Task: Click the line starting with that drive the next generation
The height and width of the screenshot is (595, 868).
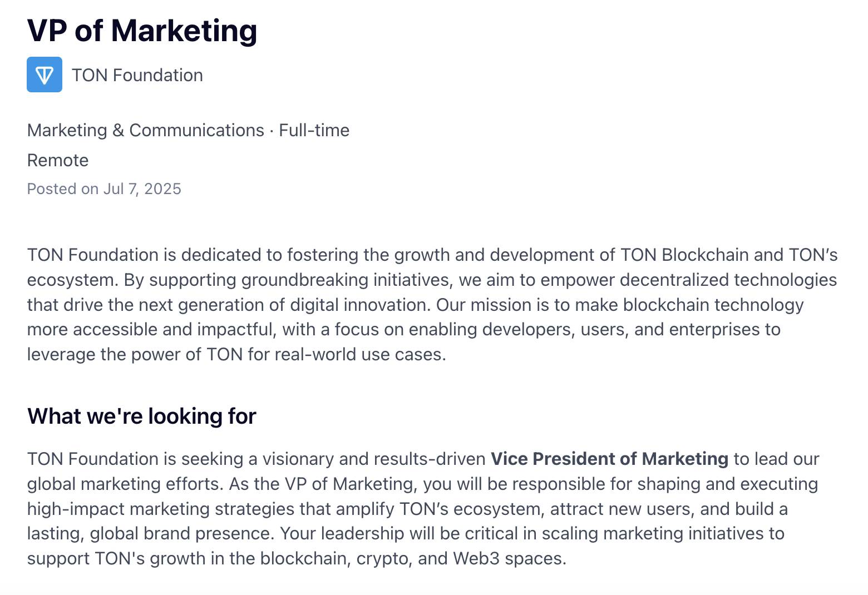Action: [x=416, y=305]
